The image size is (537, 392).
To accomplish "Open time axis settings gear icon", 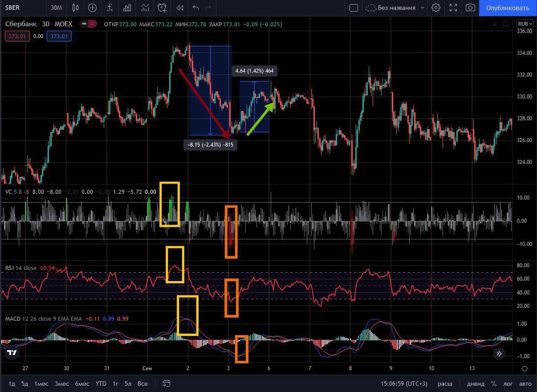I will click(525, 368).
